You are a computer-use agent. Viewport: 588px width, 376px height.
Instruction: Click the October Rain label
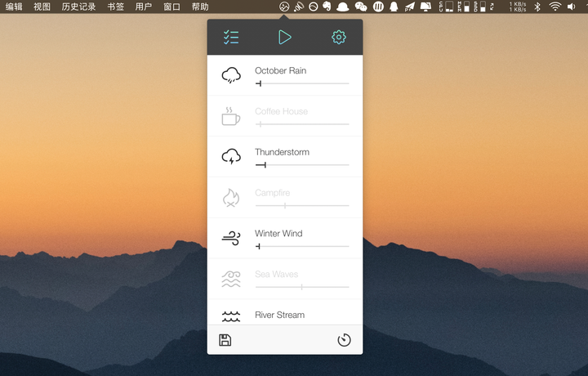280,70
